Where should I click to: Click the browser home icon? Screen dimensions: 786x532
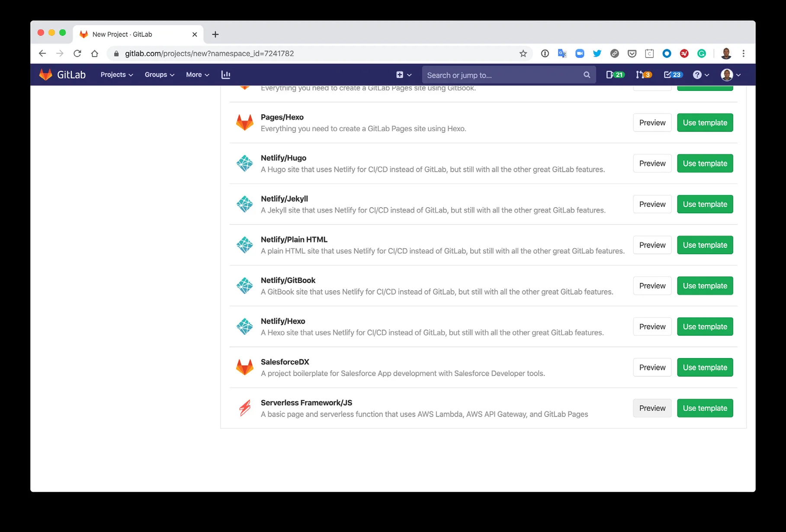(95, 54)
